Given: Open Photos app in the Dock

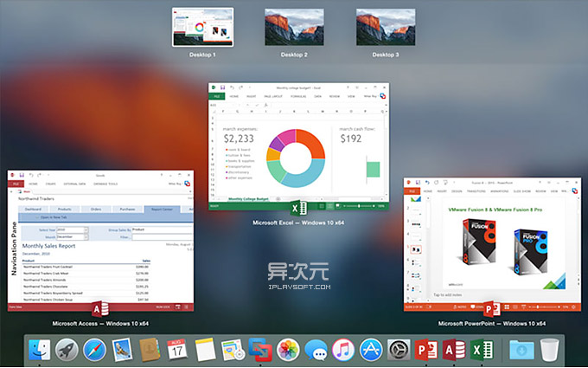Looking at the screenshot, I should coord(288,350).
